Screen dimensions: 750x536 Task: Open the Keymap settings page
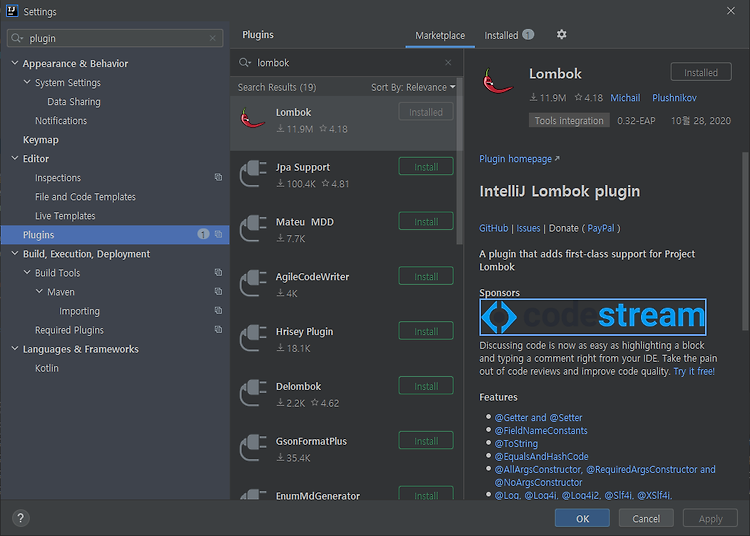click(x=41, y=140)
